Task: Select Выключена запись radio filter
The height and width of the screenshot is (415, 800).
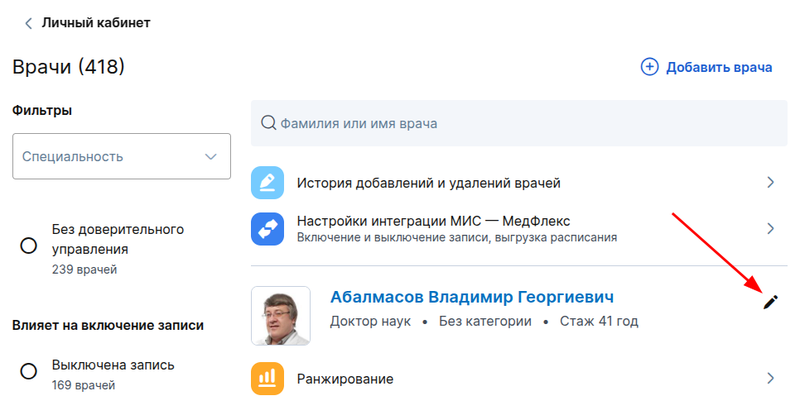Action: point(29,371)
